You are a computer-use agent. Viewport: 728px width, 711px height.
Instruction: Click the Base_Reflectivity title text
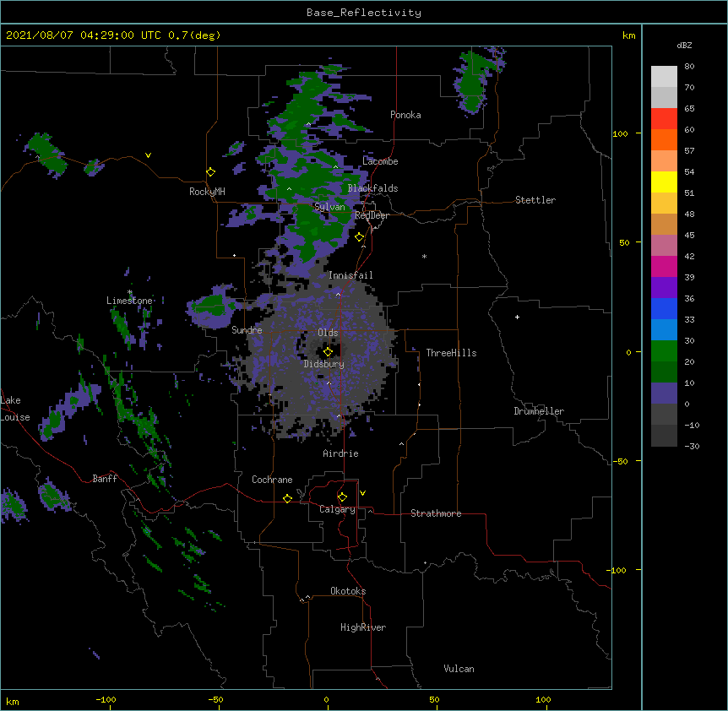point(364,13)
